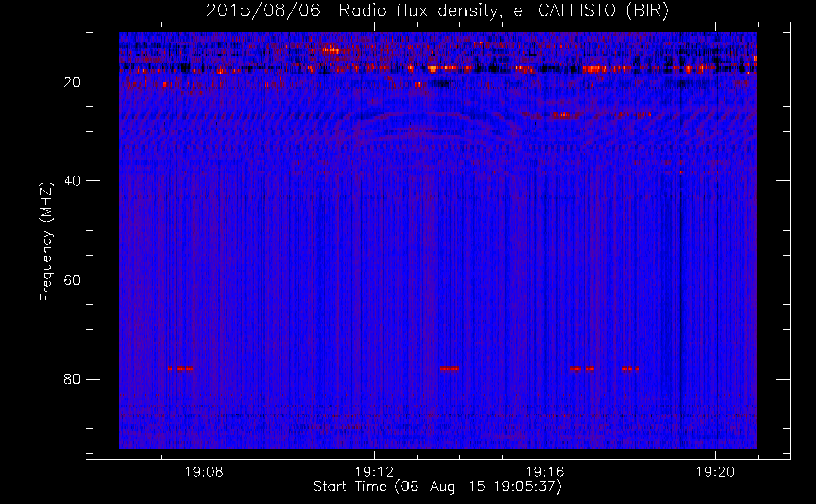Click the 40 MHz frequency tick label
This screenshot has width=816, height=504.
[72, 181]
